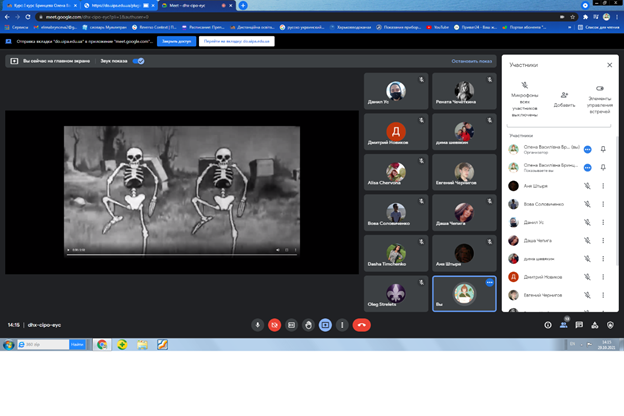
Task: Open meeting host controls toggle in the panel
Action: click(599, 99)
